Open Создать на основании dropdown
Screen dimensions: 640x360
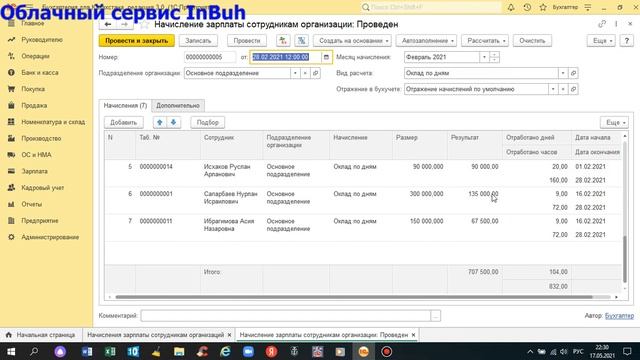[353, 40]
